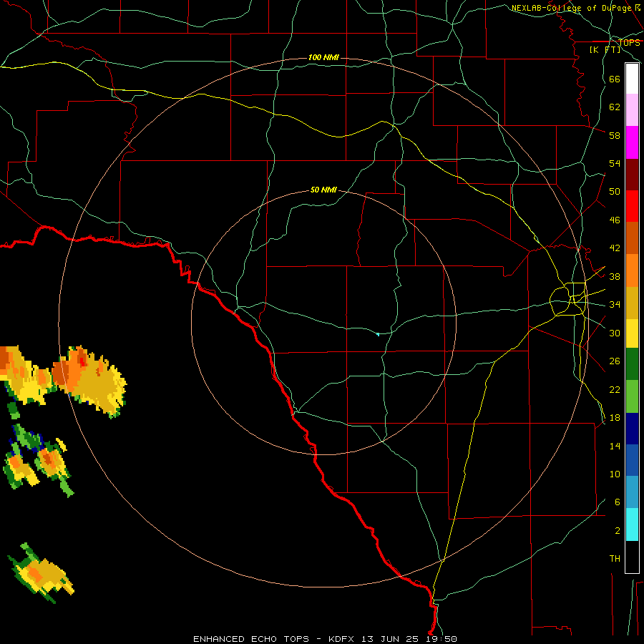Click the "62" legend value

tap(615, 107)
